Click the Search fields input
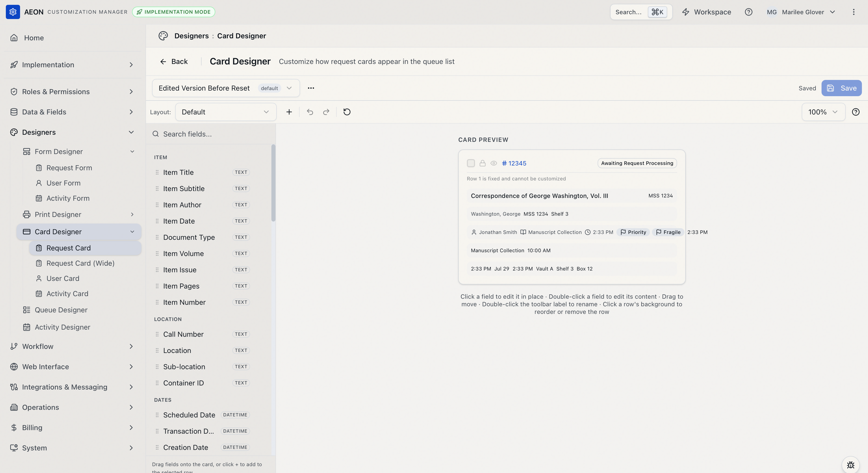868x473 pixels. 211,134
